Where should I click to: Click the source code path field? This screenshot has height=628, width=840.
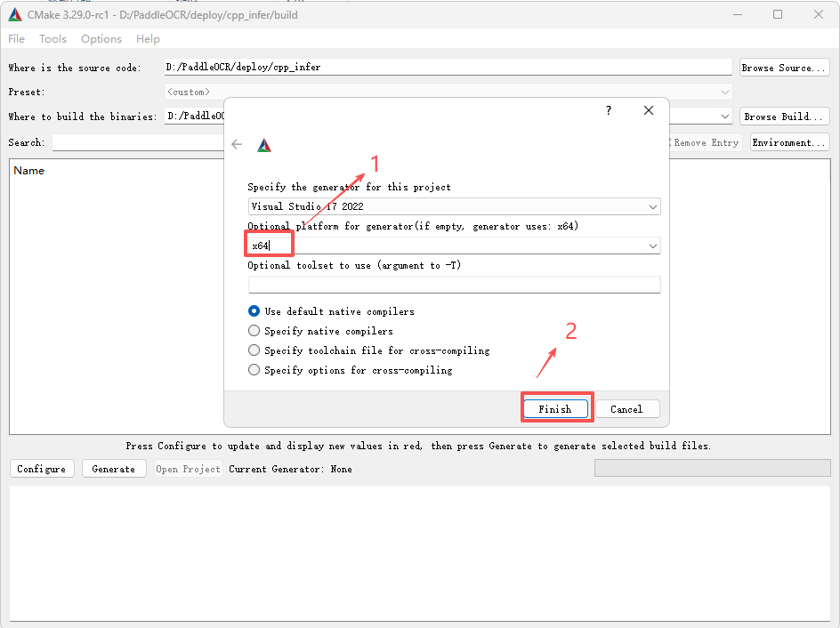click(448, 67)
